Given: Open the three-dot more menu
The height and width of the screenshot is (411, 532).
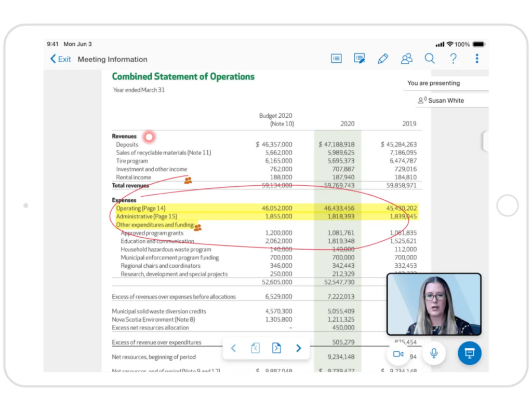Looking at the screenshot, I should point(477,59).
